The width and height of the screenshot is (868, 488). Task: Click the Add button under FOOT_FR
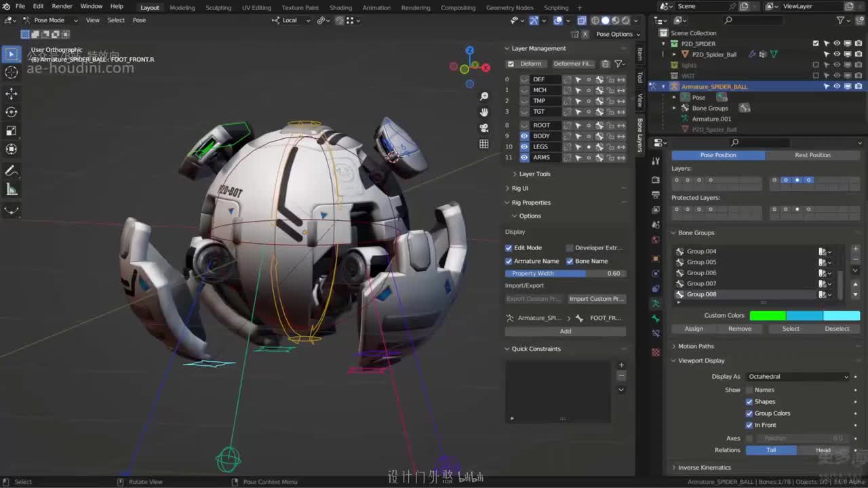tap(566, 331)
